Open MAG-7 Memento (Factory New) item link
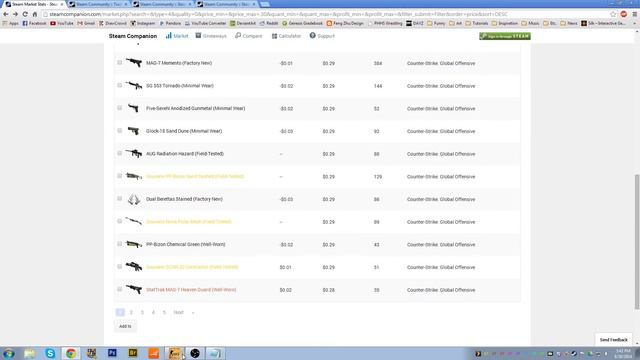 tap(179, 63)
